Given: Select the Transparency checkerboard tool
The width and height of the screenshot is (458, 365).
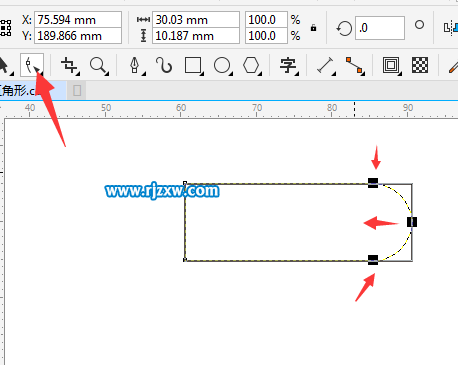Looking at the screenshot, I should [x=420, y=65].
